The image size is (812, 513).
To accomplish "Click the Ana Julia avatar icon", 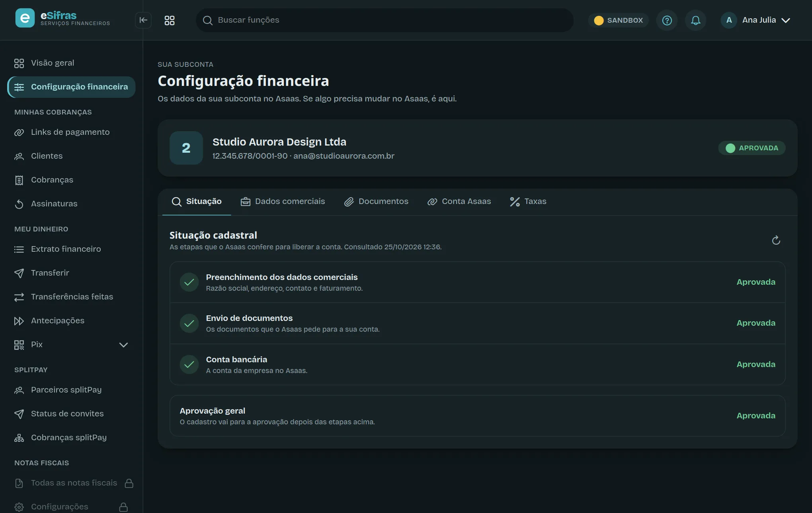I will (729, 20).
